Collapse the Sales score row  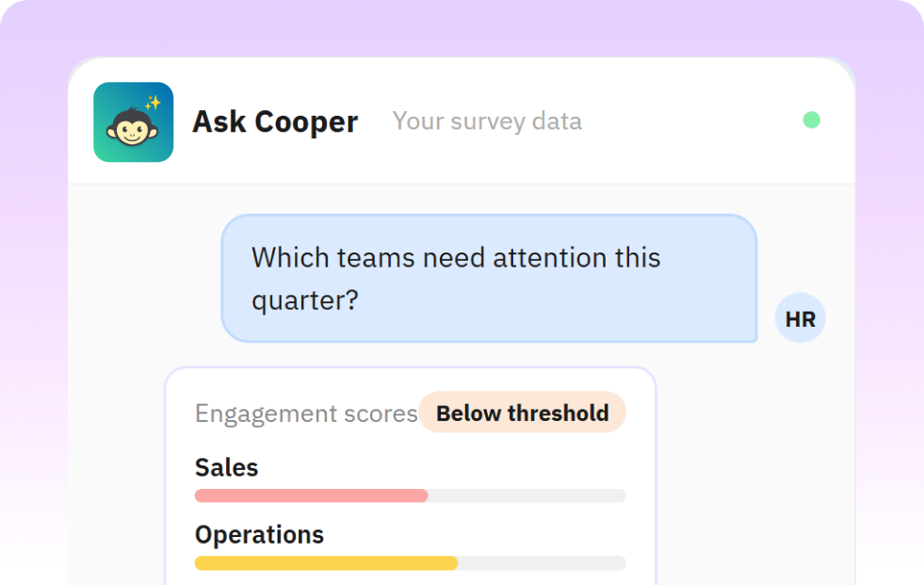(x=226, y=467)
